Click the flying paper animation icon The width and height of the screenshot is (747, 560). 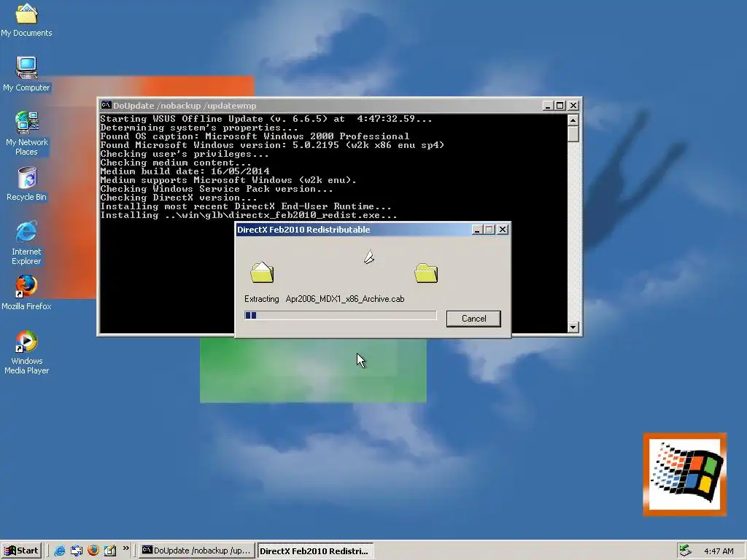[x=369, y=257]
